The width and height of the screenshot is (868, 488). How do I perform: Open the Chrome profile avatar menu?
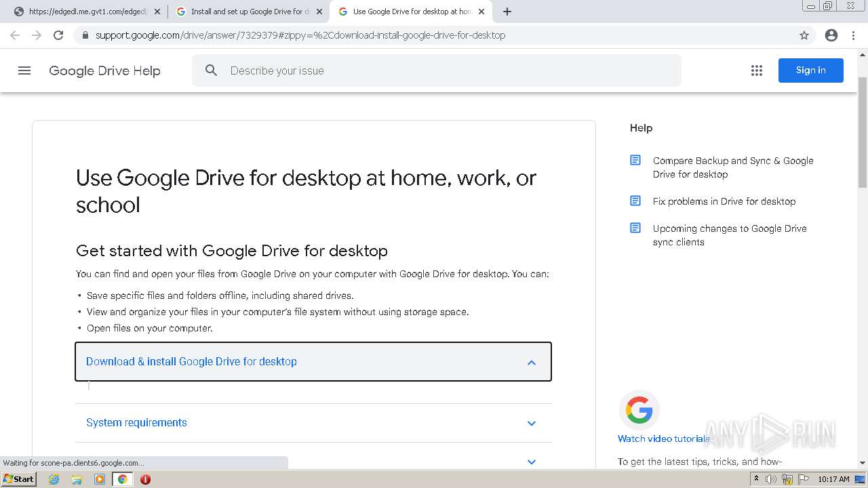(x=831, y=35)
